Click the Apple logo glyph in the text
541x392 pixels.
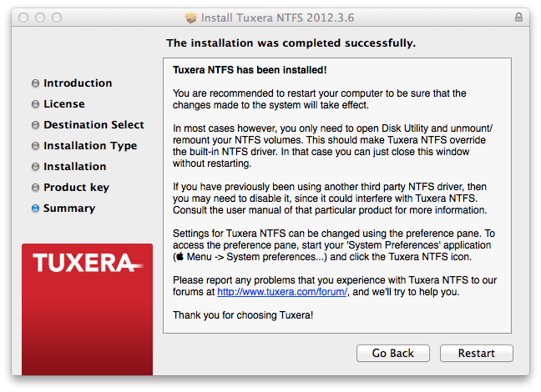(177, 258)
